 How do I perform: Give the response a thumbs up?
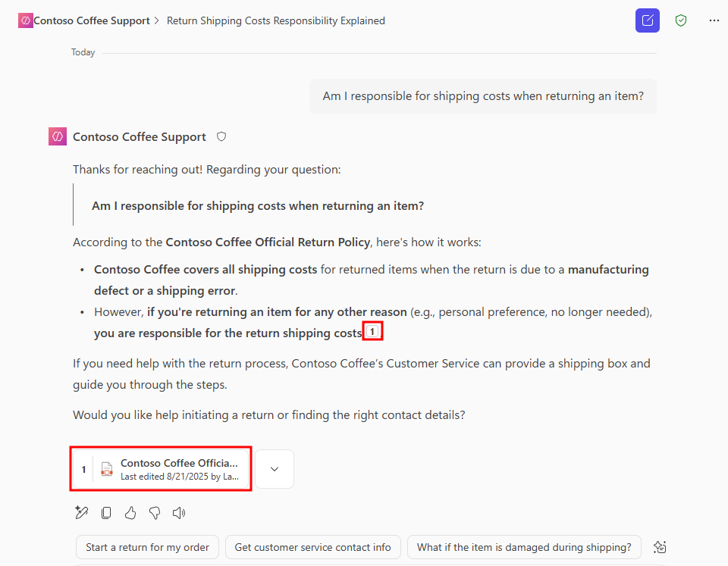pos(130,513)
